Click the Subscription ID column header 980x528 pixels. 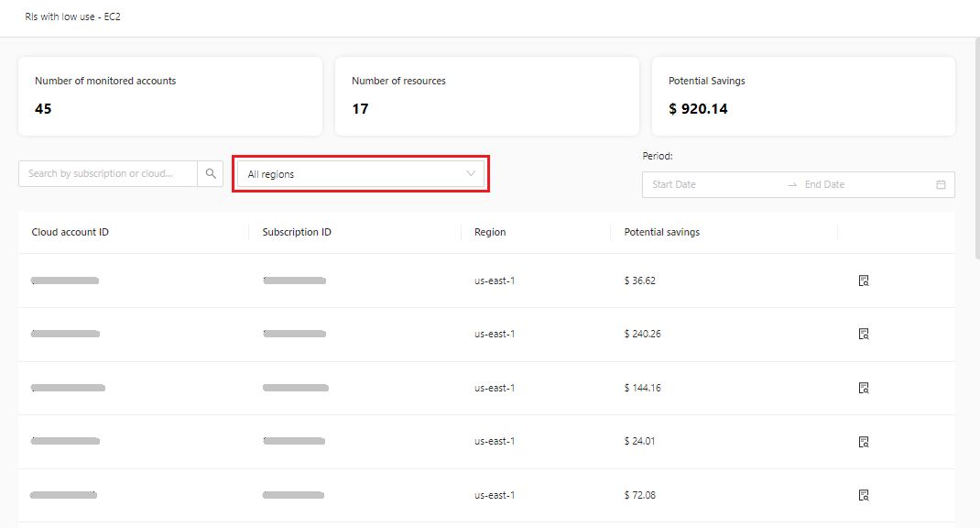[297, 232]
